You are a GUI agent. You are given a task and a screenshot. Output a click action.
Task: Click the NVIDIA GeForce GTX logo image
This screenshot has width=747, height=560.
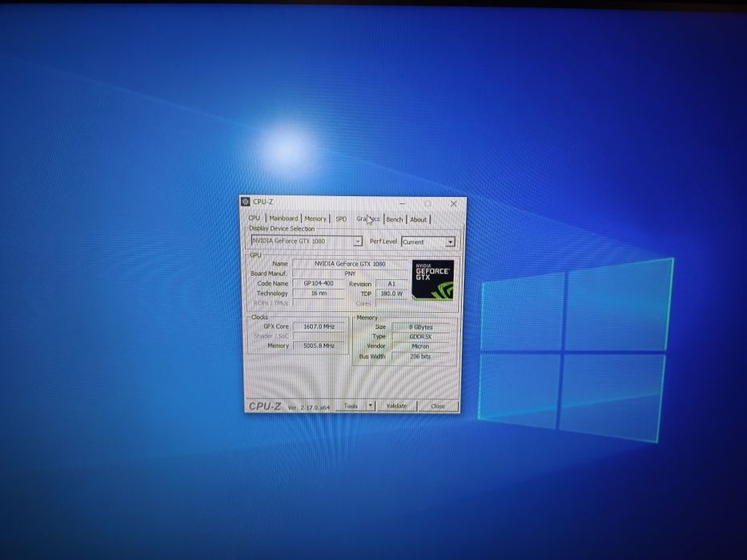tap(432, 280)
